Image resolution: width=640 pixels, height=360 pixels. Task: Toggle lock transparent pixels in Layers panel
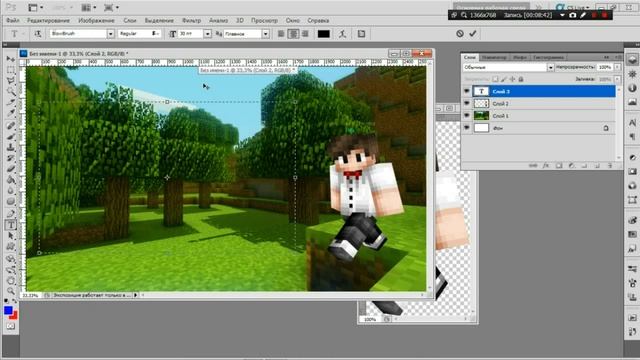[x=495, y=79]
